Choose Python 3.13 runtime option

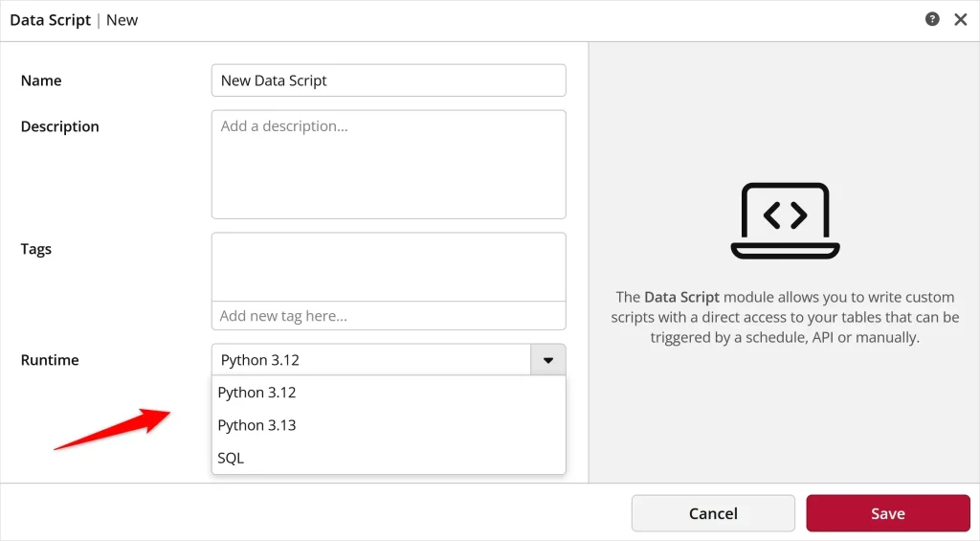[389, 425]
